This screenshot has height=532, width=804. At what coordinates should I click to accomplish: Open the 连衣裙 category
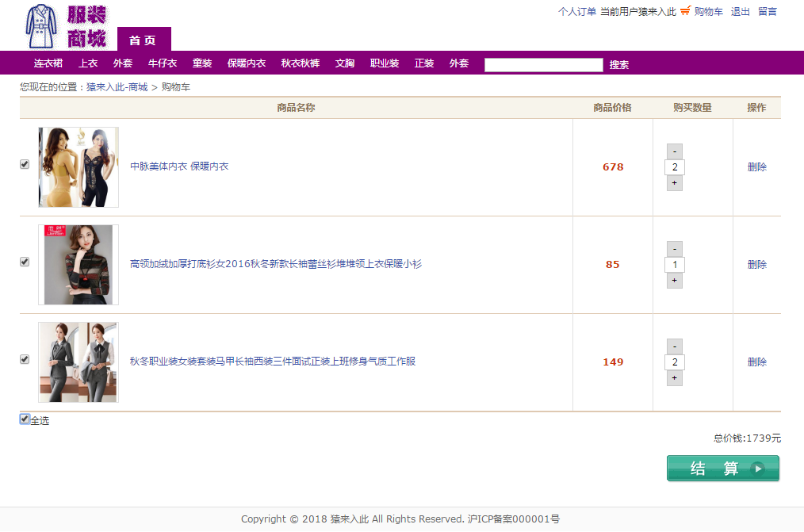48,63
